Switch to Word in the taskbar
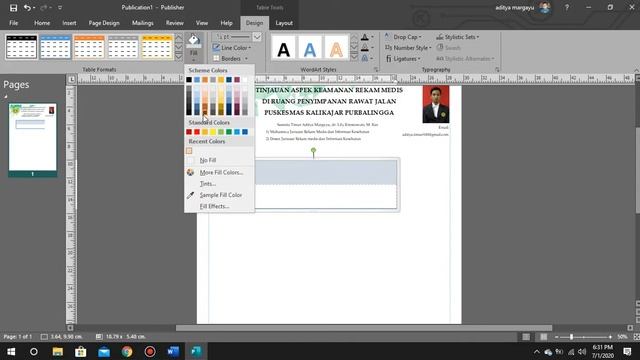Viewport: 640px width, 360px height. (173, 351)
